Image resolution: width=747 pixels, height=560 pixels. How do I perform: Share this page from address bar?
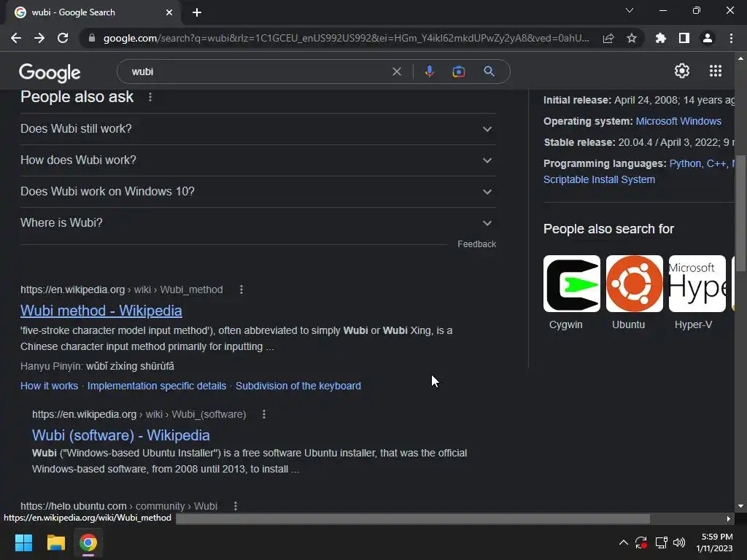(608, 38)
